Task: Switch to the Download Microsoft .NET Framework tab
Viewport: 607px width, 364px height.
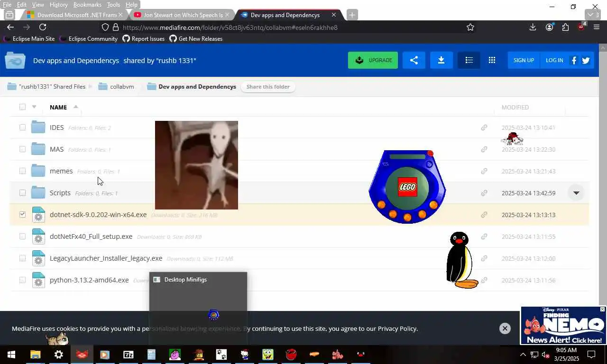Action: tap(74, 15)
